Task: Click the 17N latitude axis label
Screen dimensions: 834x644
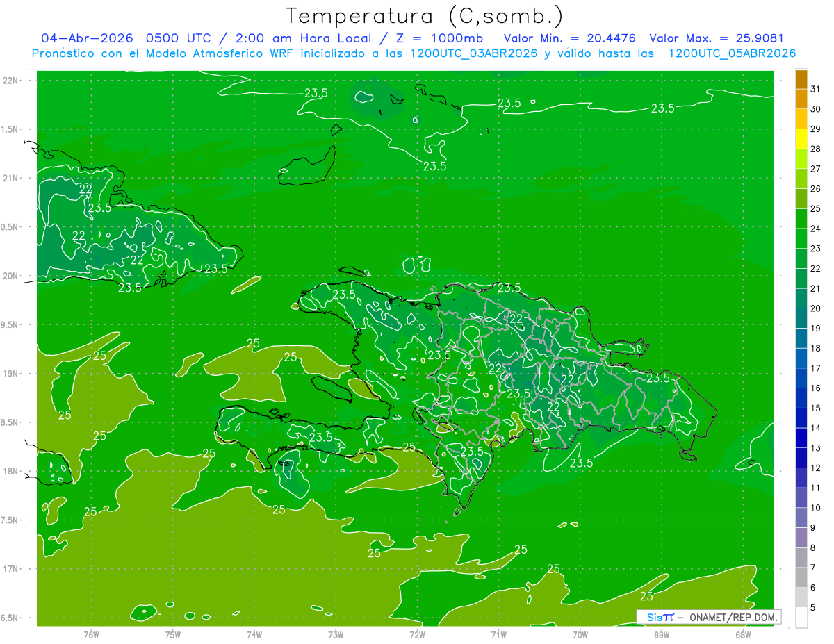Action: click(x=10, y=569)
